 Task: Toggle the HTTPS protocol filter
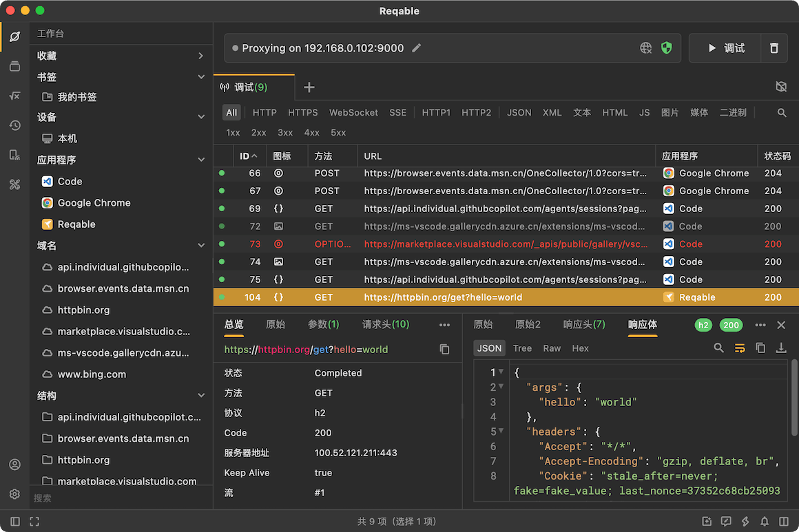click(x=302, y=112)
